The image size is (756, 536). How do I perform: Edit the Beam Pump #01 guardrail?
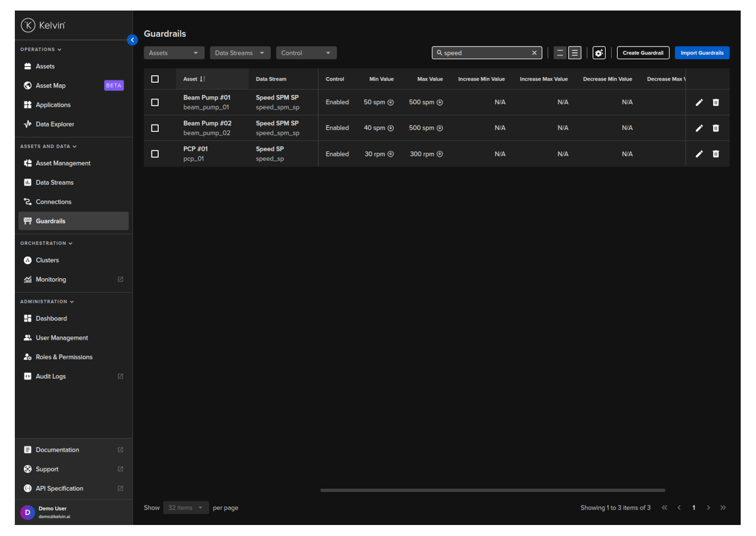[x=699, y=102]
